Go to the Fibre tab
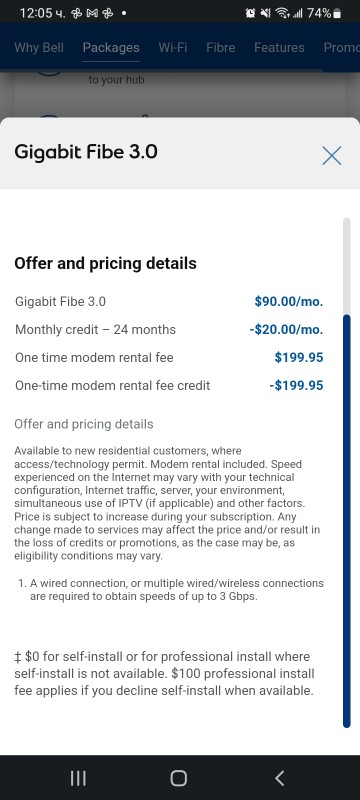Viewport: 360px width, 800px height. (221, 47)
